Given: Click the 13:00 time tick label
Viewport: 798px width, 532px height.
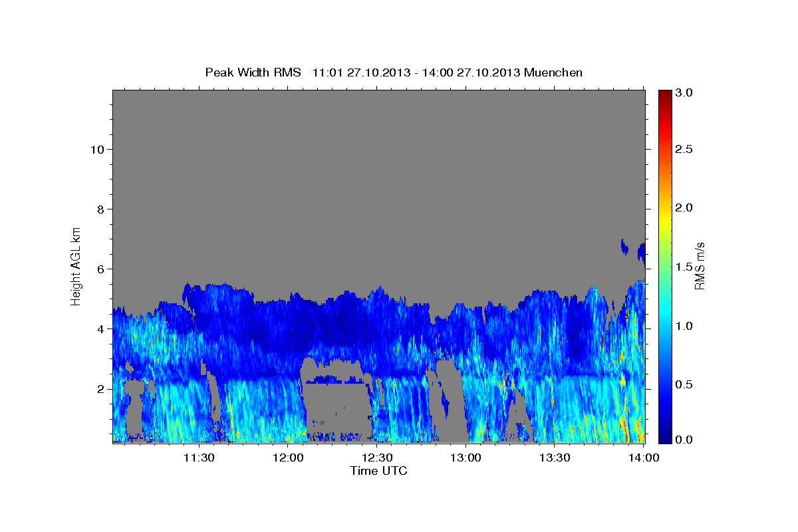Looking at the screenshot, I should coord(466,458).
